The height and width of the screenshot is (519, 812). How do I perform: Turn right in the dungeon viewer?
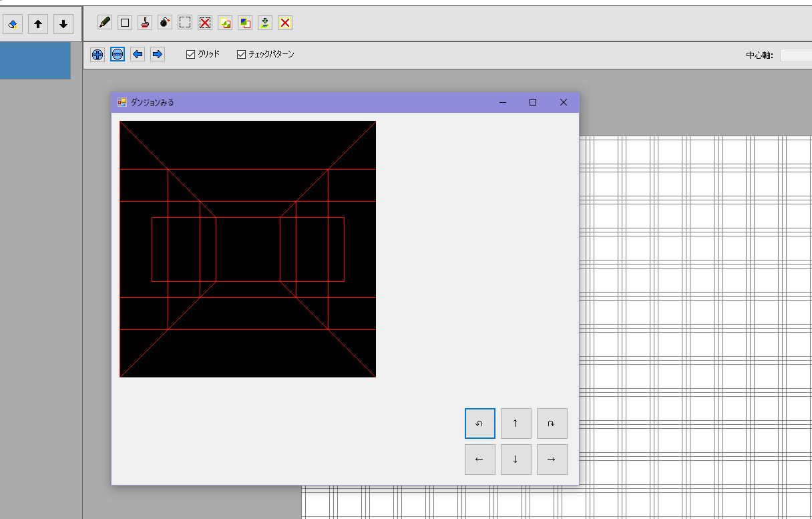click(552, 423)
